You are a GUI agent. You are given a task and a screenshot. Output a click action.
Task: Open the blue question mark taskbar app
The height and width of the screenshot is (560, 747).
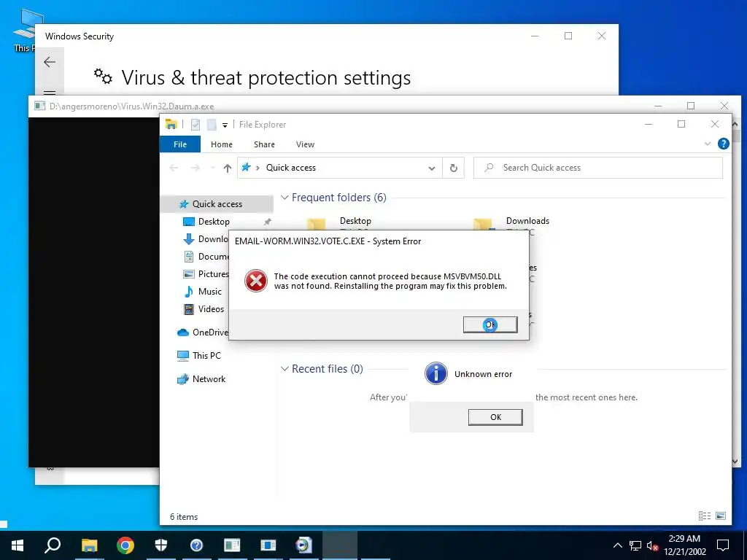pyautogui.click(x=196, y=545)
